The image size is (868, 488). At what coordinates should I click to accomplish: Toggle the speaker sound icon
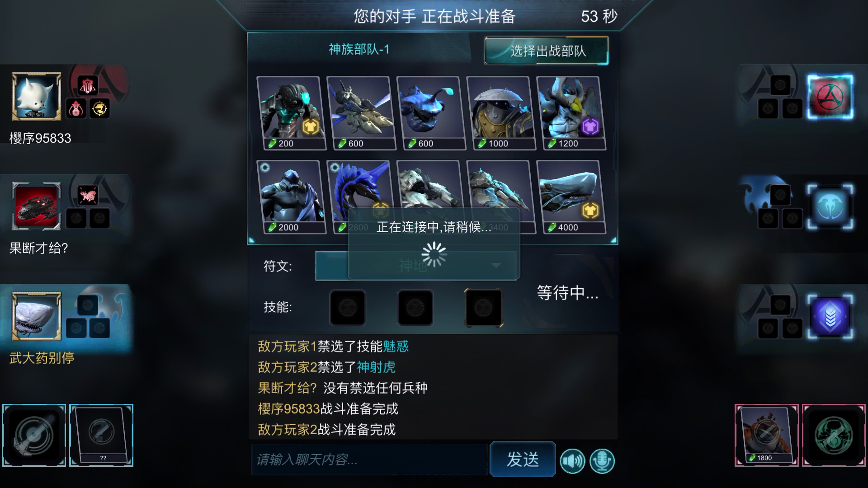[x=572, y=461]
